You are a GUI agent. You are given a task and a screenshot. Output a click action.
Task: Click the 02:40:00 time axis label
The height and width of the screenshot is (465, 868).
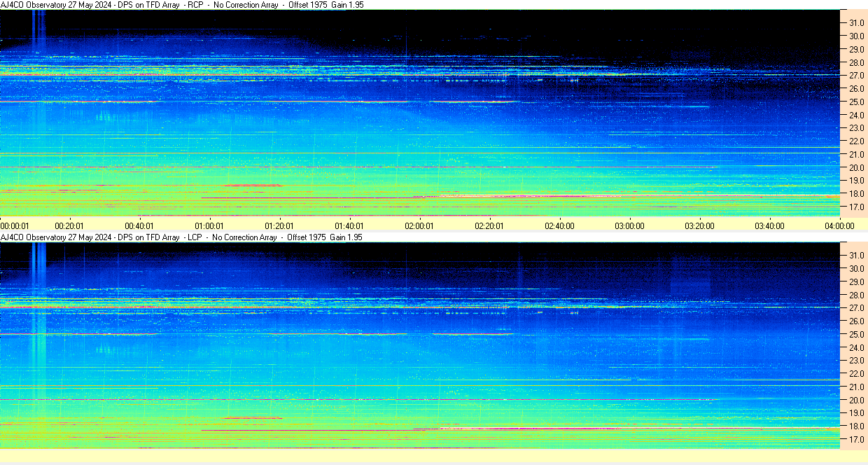point(559,225)
